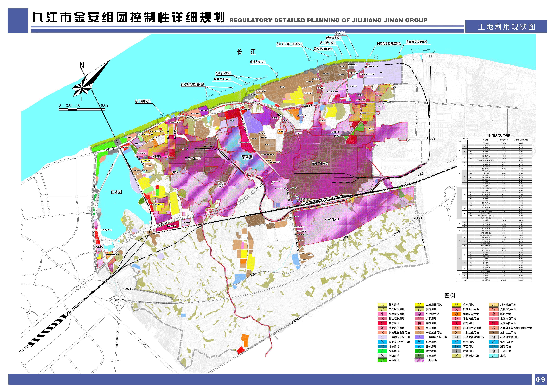
Task: Click the 二电厂生产区 map label
Action: click(193, 158)
